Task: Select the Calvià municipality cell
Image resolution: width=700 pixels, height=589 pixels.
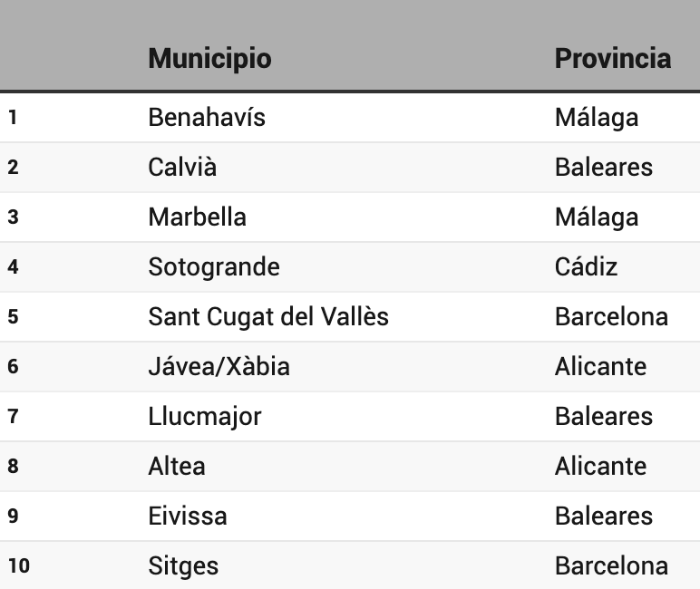Action: [x=182, y=168]
